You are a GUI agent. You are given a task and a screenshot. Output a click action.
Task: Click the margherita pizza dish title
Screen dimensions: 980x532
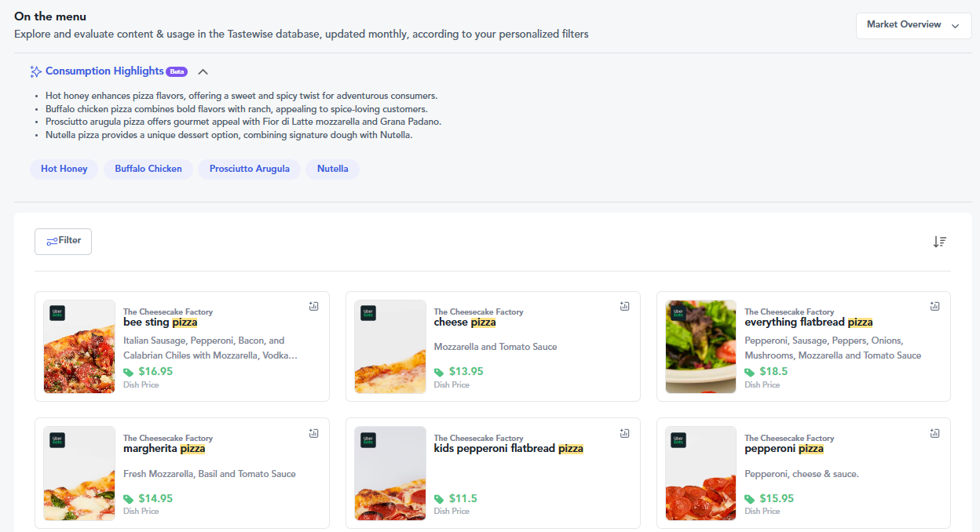164,449
